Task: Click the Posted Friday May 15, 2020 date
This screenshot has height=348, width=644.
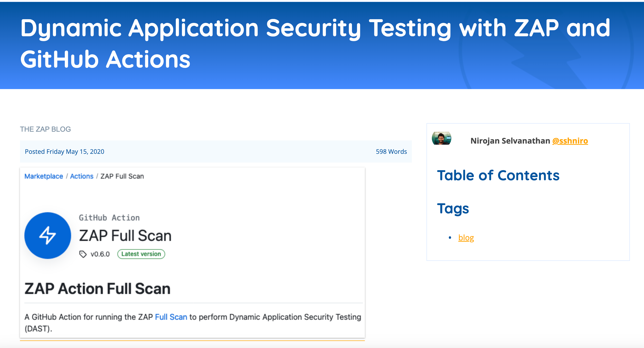Action: [65, 152]
